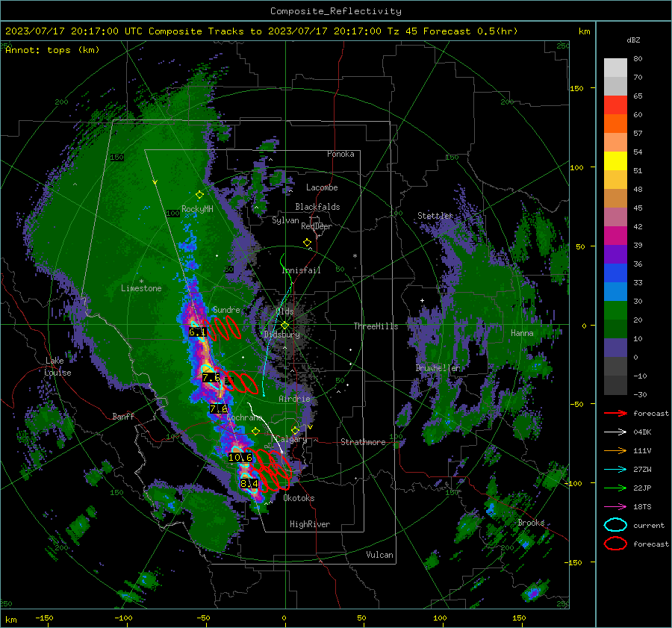Click the Composite_Reflectivity title
The image size is (672, 628).
pyautogui.click(x=335, y=11)
